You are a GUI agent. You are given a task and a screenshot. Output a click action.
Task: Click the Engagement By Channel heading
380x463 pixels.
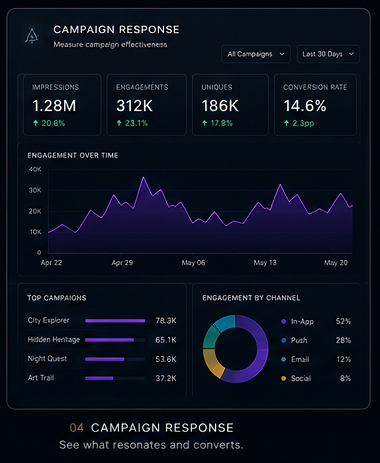[x=251, y=298]
